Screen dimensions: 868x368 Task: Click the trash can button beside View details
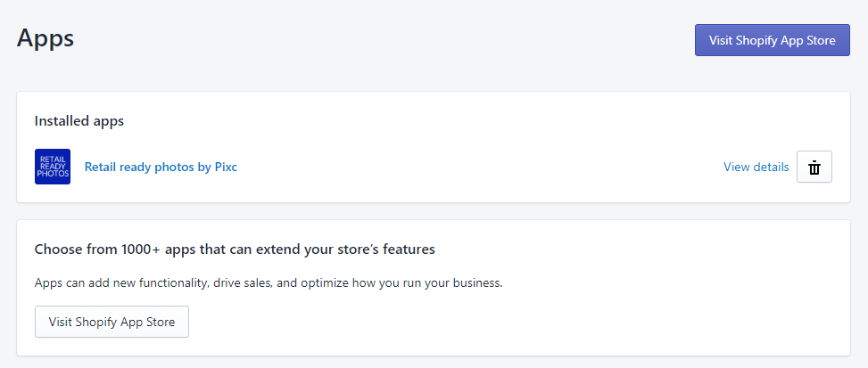click(x=814, y=167)
